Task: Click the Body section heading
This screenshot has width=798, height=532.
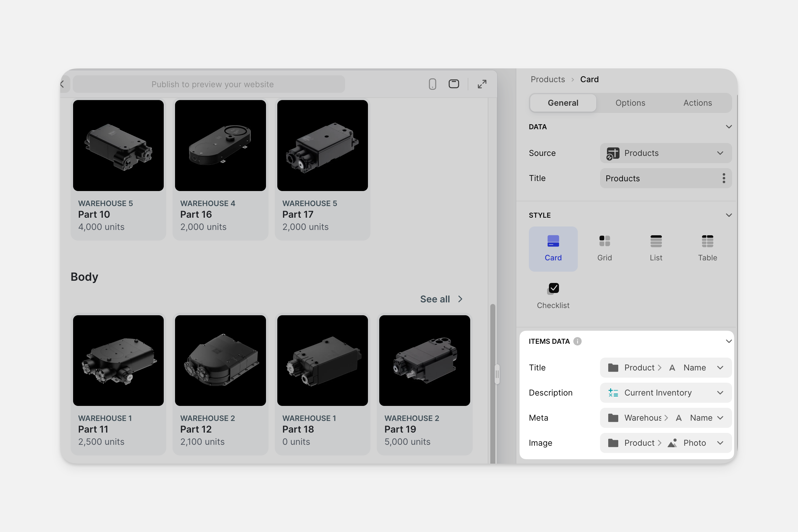Action: (84, 277)
